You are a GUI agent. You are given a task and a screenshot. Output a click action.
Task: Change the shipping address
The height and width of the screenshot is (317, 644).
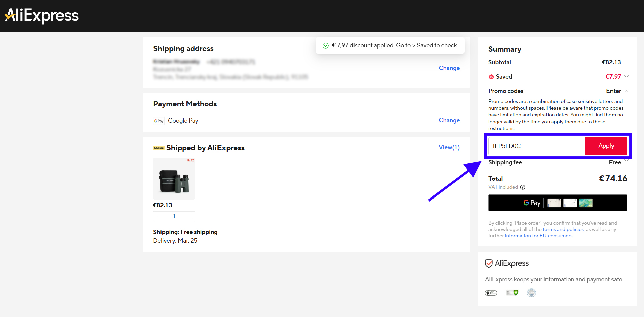449,68
